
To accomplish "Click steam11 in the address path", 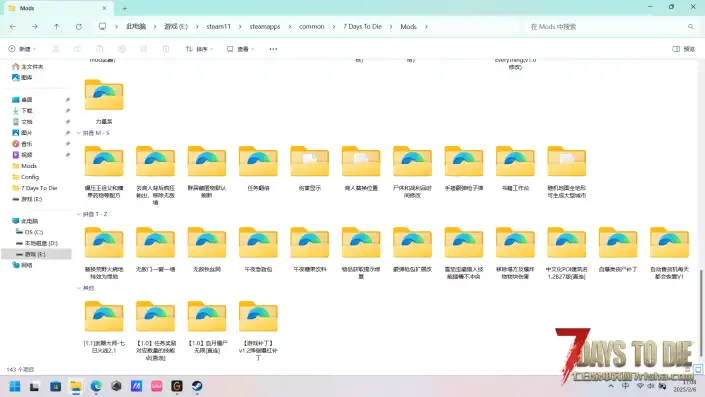I will click(219, 27).
